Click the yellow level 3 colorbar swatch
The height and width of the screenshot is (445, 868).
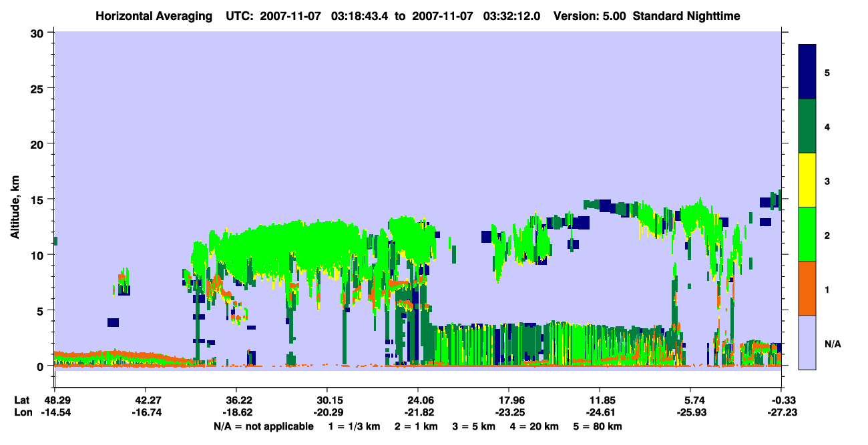click(807, 180)
